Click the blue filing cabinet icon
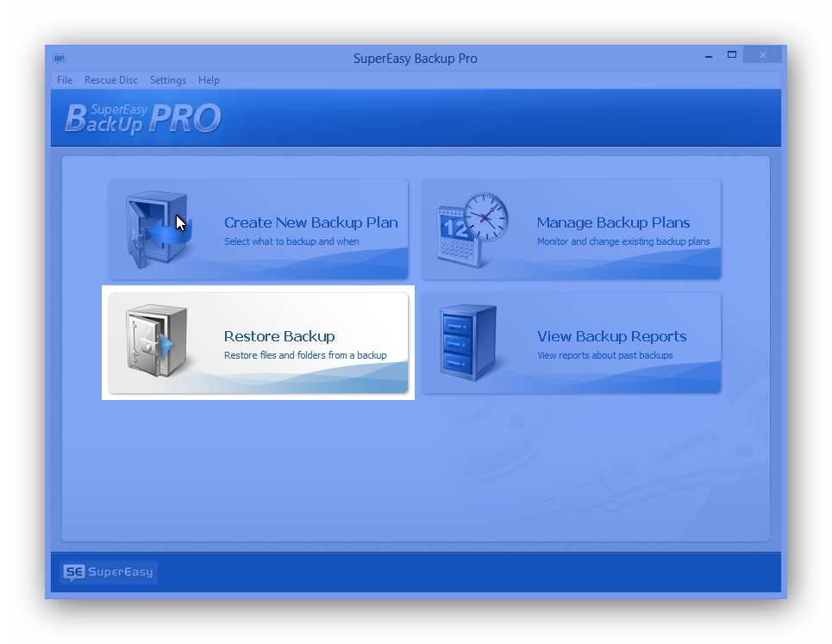The height and width of the screenshot is (644, 832). (468, 342)
